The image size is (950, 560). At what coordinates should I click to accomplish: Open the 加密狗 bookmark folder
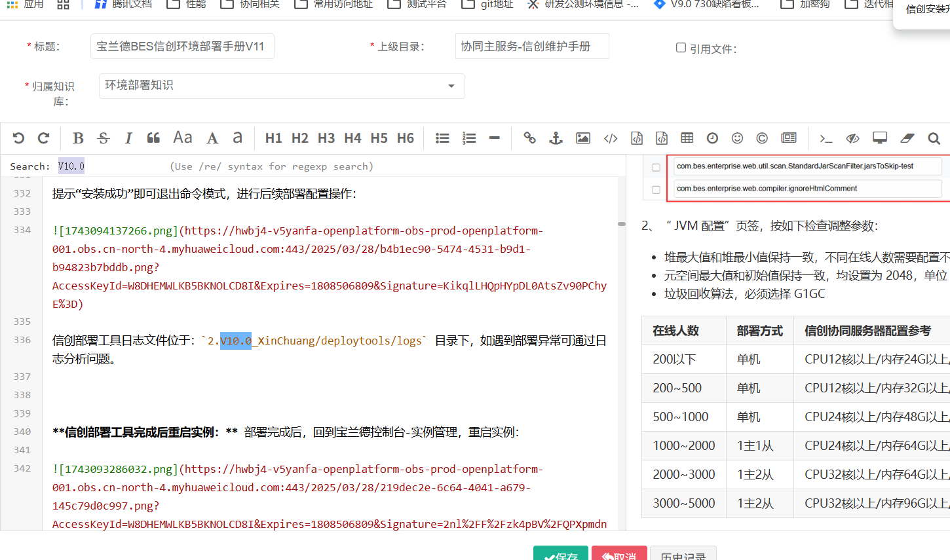pos(805,5)
